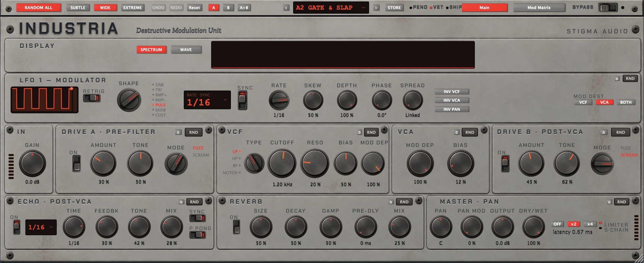Choose SUBTLE randomization amount
Image resolution: width=644 pixels, height=263 pixels.
[78, 8]
